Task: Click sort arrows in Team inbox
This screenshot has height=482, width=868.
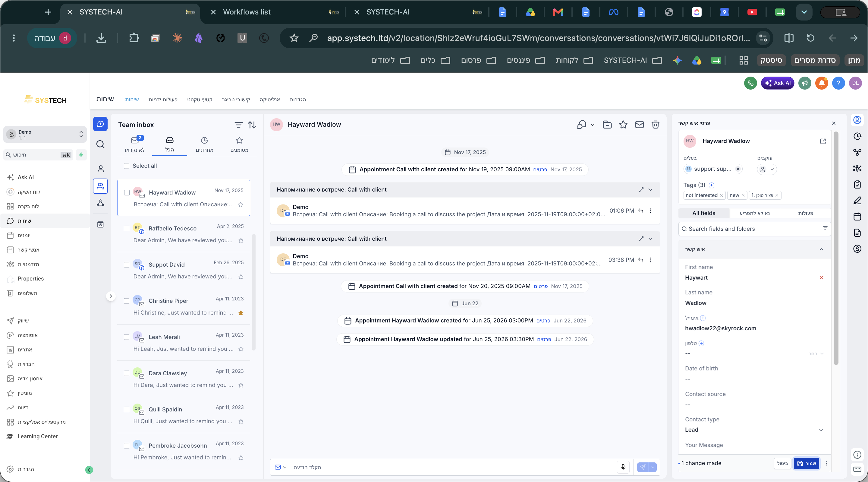Action: tap(252, 125)
